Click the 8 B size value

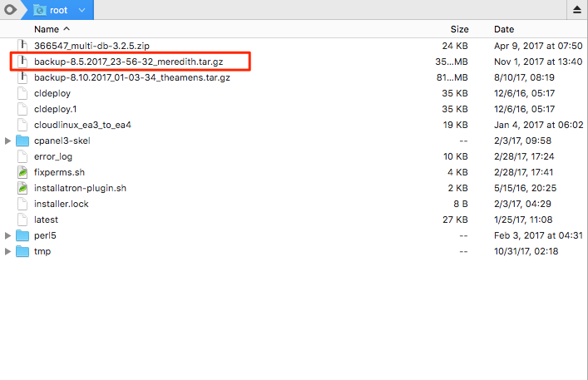[461, 204]
